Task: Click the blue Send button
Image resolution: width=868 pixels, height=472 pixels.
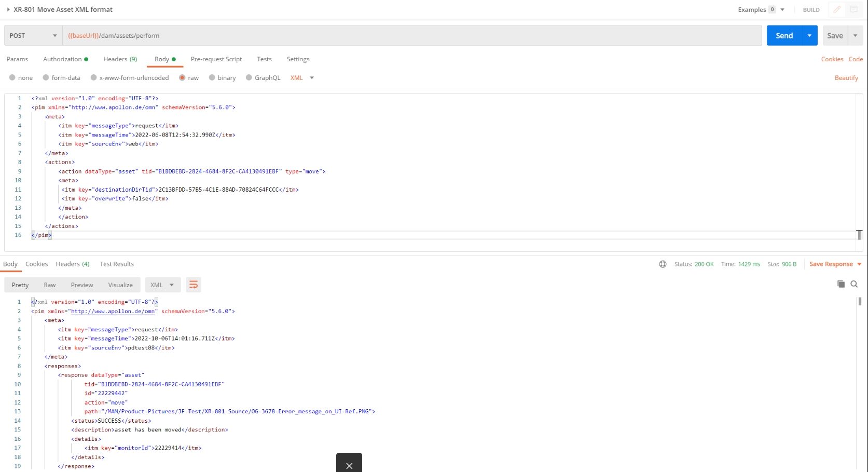Action: point(784,35)
